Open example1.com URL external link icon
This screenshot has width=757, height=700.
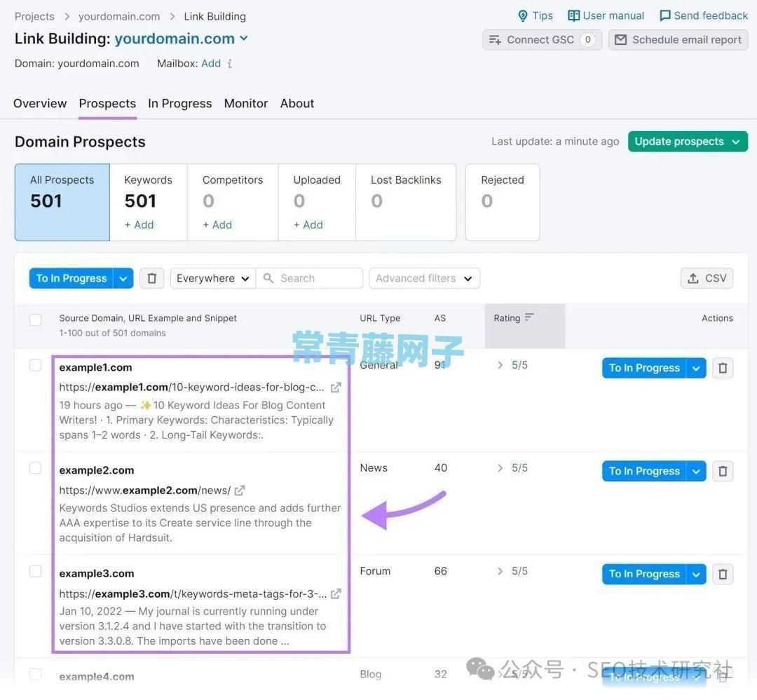tap(336, 387)
